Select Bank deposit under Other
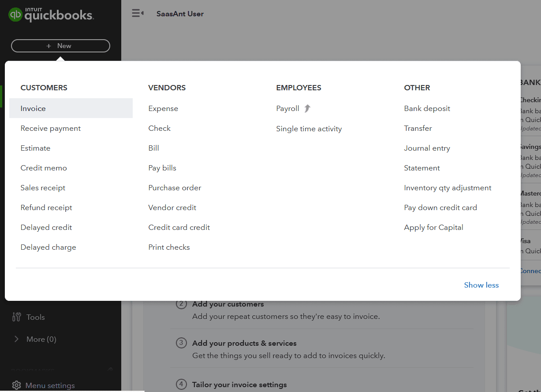Viewport: 541px width, 392px height. coord(427,108)
